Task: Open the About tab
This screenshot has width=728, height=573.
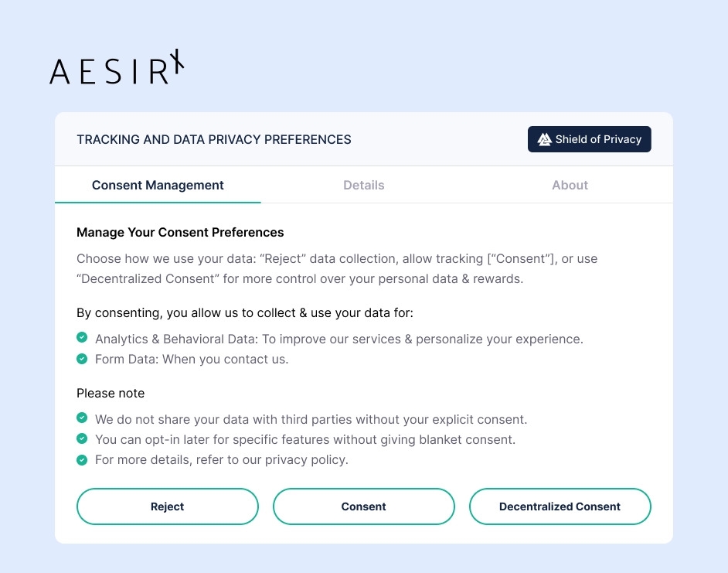Action: pos(570,185)
